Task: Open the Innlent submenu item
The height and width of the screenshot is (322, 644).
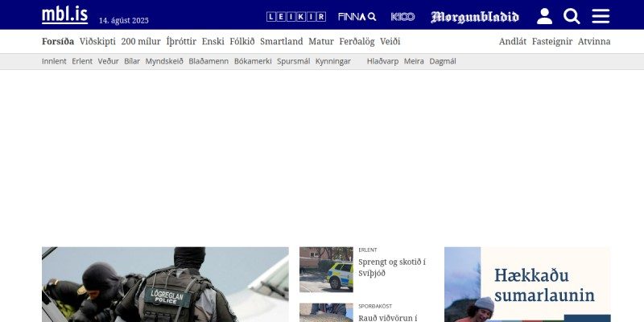Action: [54, 61]
